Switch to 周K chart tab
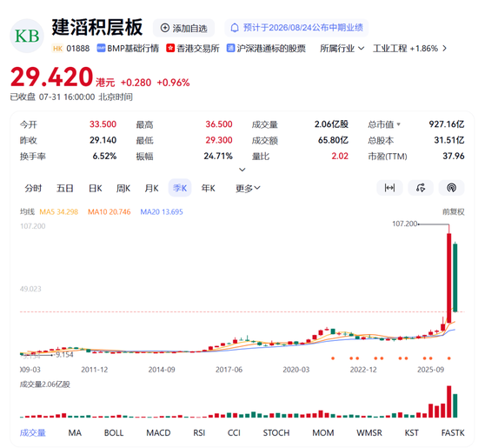478x448 pixels. (x=123, y=188)
